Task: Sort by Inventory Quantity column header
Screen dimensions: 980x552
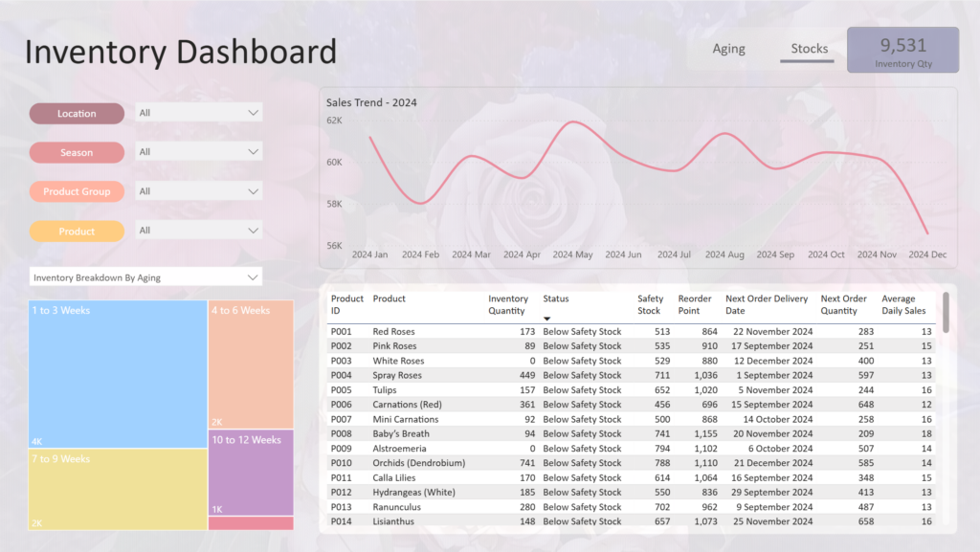Action: pos(507,305)
